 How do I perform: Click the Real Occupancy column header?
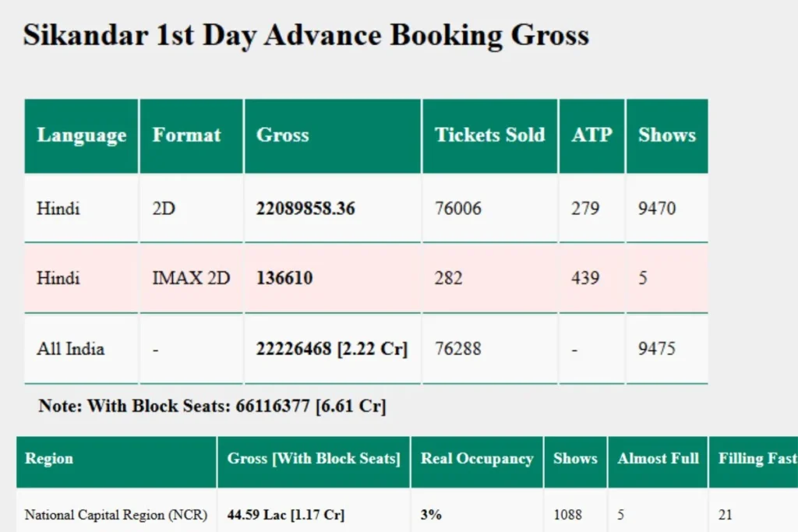coord(477,459)
